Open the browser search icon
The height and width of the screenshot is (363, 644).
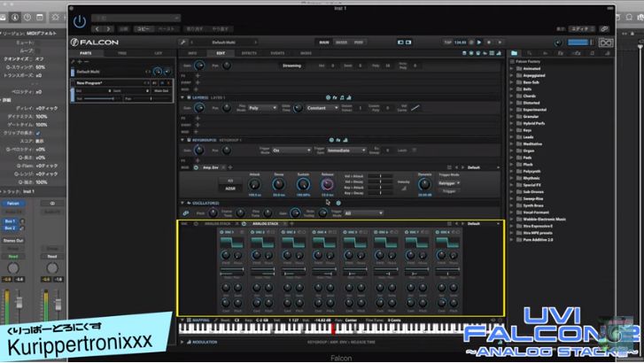(530, 53)
